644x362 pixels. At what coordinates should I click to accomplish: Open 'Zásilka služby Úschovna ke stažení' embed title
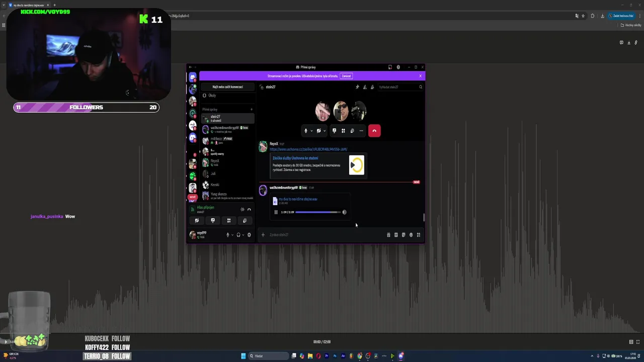tap(295, 158)
